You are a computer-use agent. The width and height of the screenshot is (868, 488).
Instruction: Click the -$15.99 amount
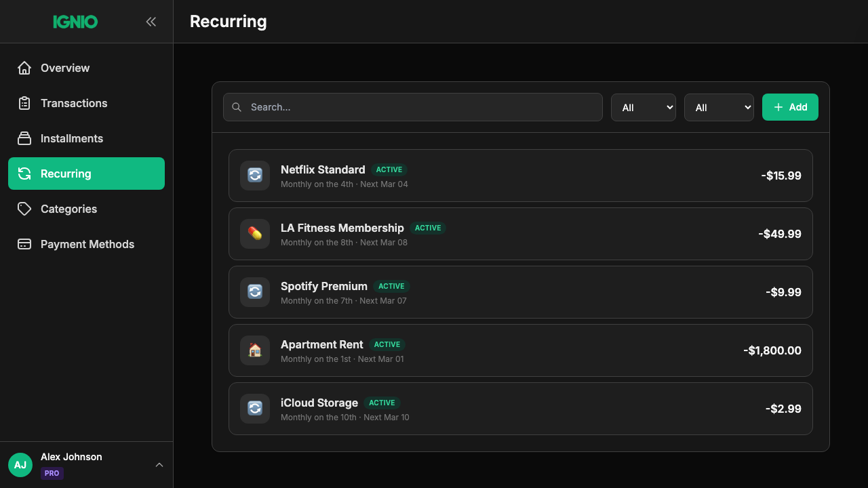pyautogui.click(x=781, y=176)
